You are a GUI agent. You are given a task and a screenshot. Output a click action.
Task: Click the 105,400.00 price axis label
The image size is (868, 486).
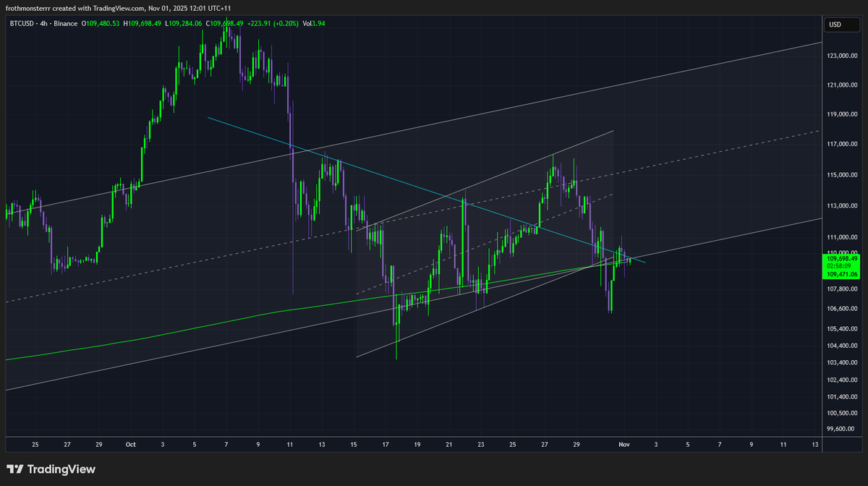coord(843,329)
